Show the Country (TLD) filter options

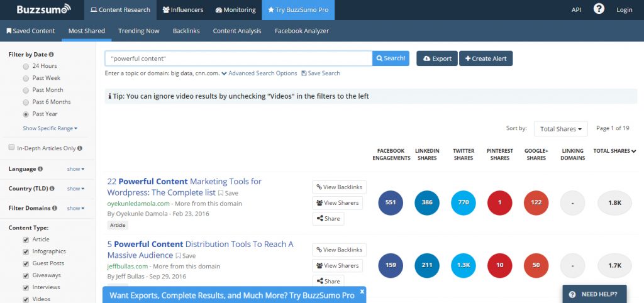pos(75,189)
